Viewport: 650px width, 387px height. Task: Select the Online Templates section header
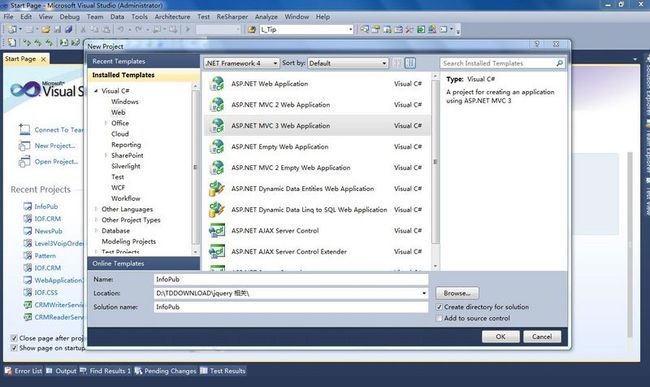[x=143, y=264]
